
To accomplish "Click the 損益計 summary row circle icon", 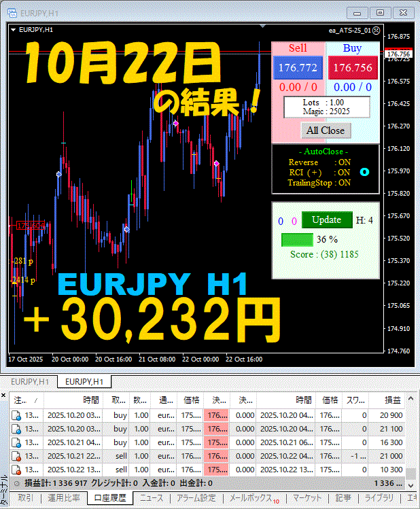I will click(x=16, y=483).
